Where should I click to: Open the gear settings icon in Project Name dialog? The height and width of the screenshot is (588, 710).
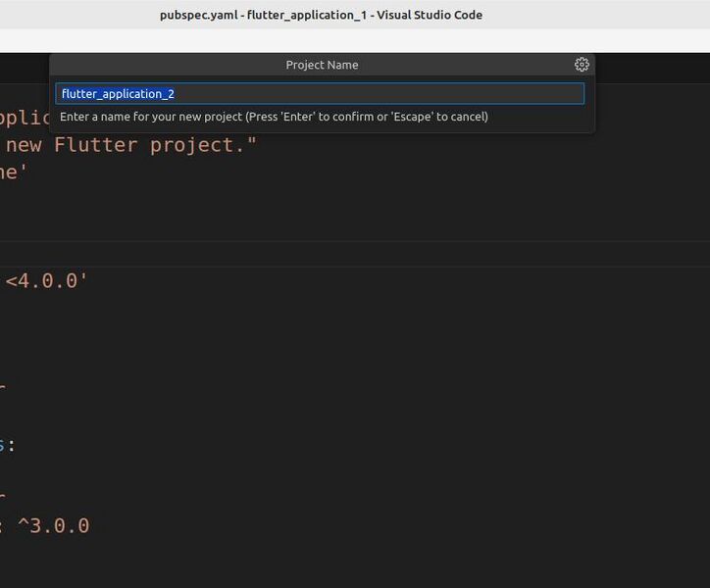582,65
